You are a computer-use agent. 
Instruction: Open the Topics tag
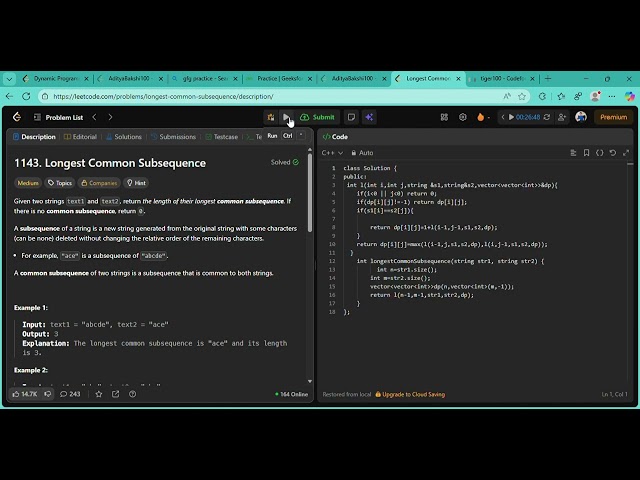(60, 183)
